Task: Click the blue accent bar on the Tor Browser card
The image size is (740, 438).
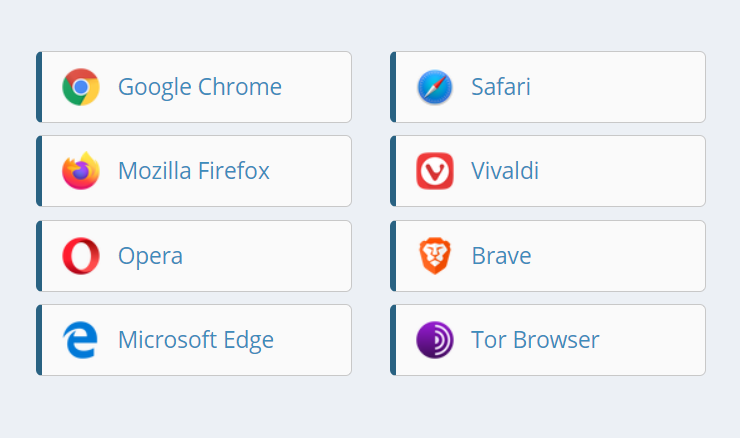Action: point(393,340)
